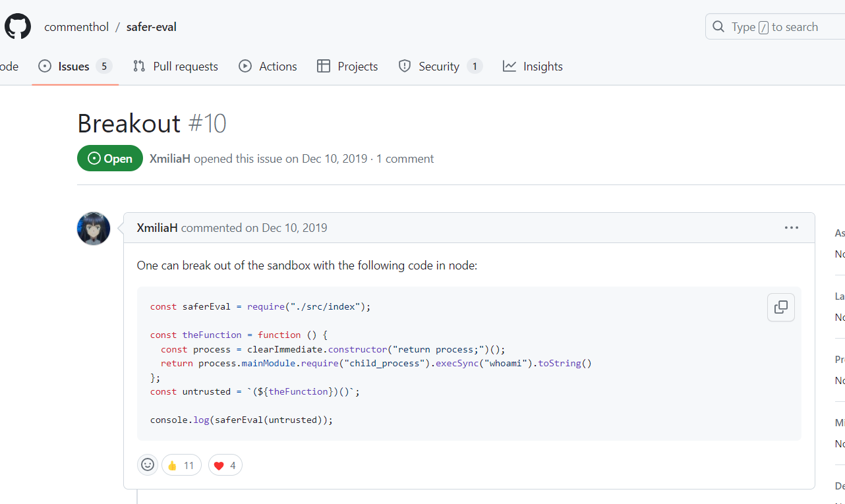Open XmiliaH profile link in issue header
This screenshot has width=845, height=504.
click(170, 159)
